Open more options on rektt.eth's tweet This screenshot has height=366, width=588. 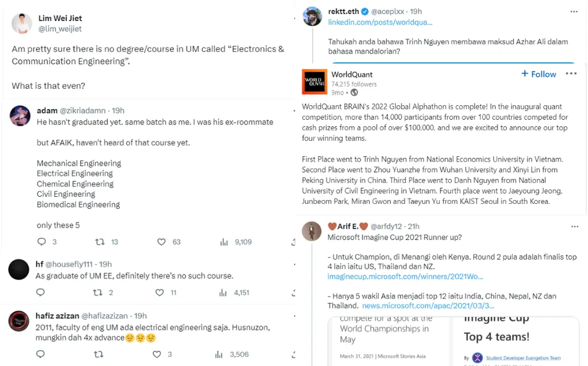574,12
